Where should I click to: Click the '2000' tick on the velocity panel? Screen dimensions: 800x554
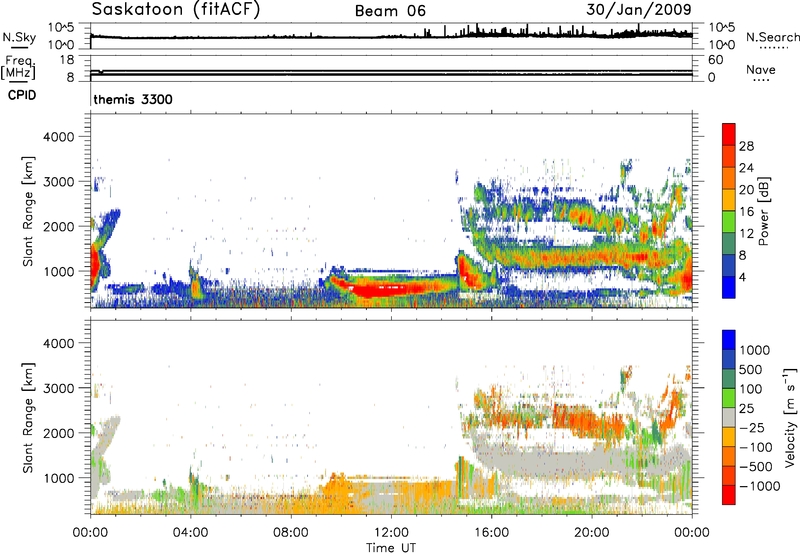pos(58,433)
